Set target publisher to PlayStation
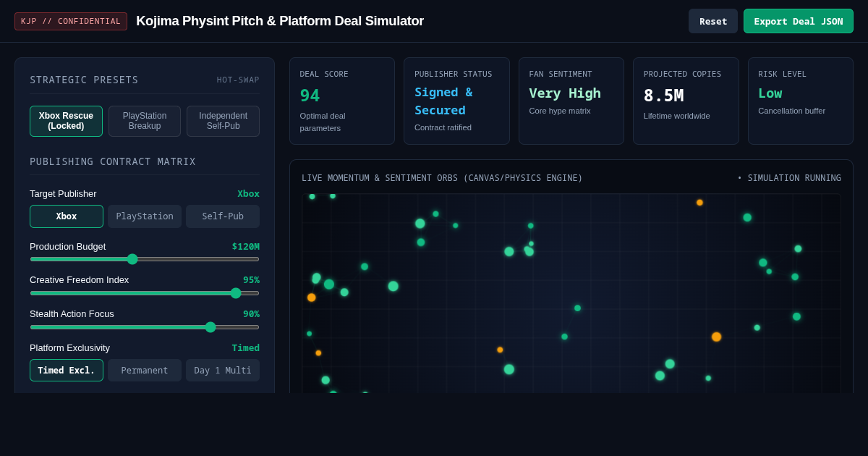The height and width of the screenshot is (456, 868). click(145, 216)
